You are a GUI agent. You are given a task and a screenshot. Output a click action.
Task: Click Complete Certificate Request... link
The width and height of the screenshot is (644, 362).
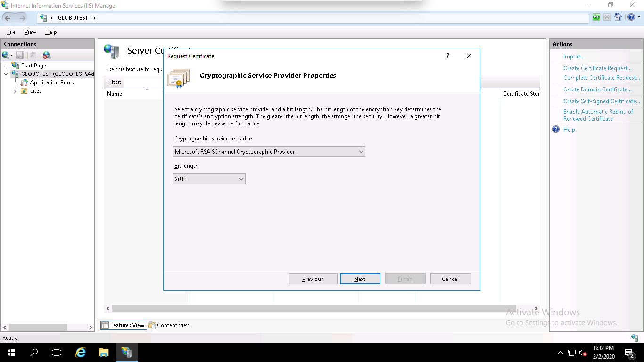point(602,78)
